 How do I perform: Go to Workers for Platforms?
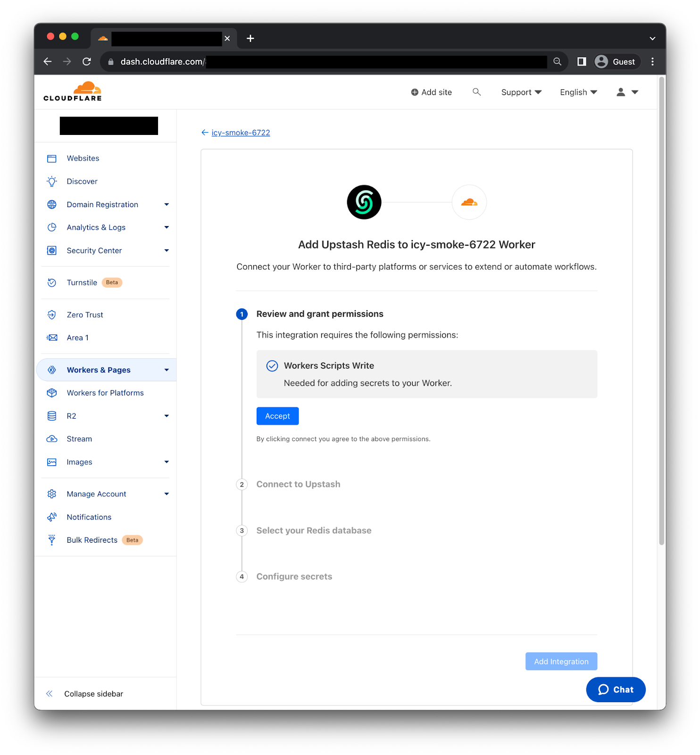[105, 393]
